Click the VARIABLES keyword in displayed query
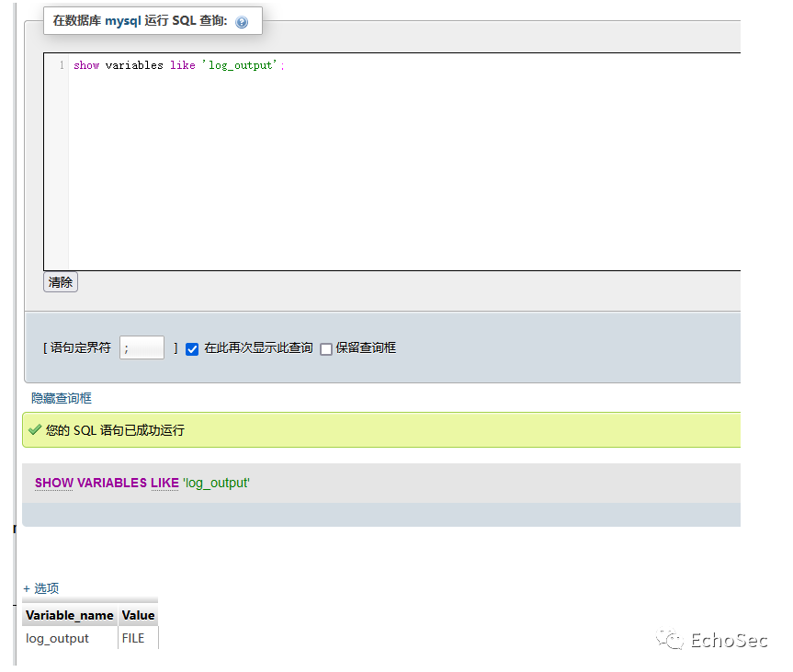Viewport: 793px width, 672px height. click(x=112, y=483)
